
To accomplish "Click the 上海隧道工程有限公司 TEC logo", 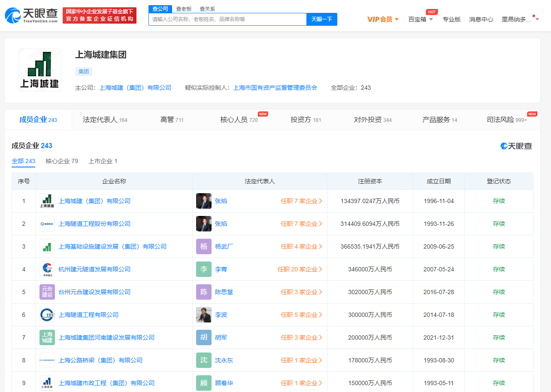I will [x=47, y=315].
